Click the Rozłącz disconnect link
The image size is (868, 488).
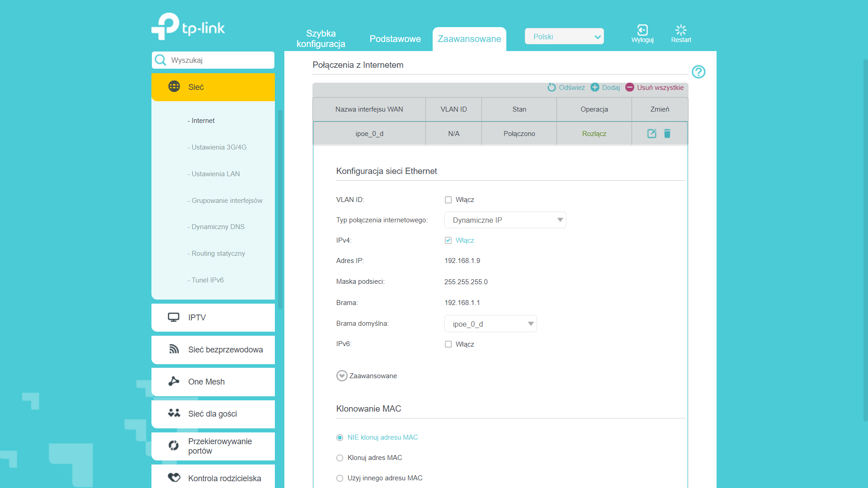click(594, 134)
